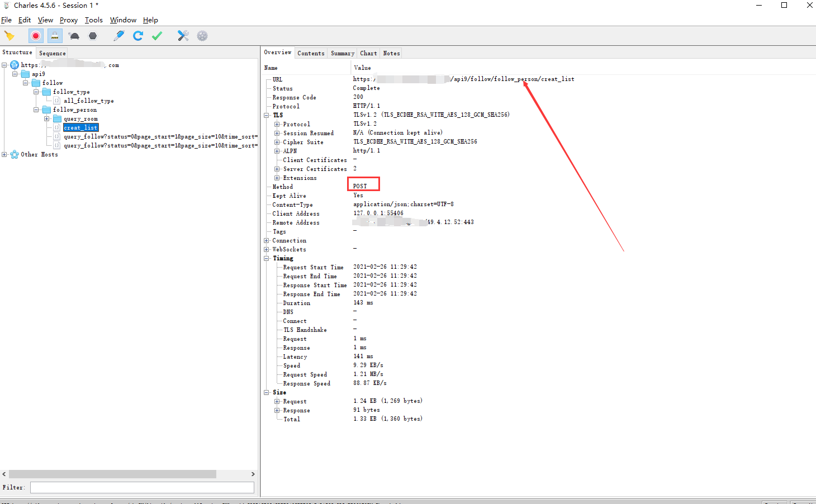Collapse the follow_person folder node
816x504 pixels.
pos(36,110)
